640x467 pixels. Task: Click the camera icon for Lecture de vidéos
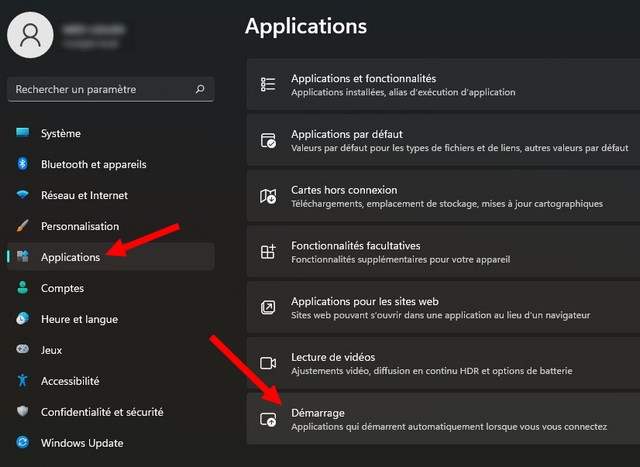pos(268,363)
